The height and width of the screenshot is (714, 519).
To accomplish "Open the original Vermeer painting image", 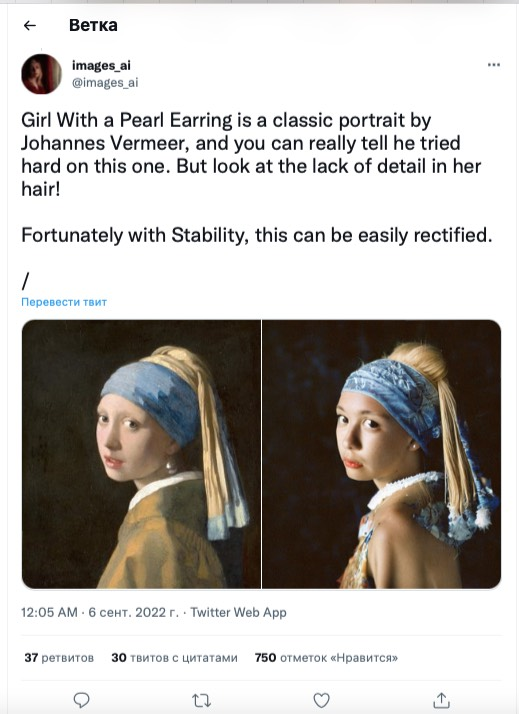I will pos(141,454).
